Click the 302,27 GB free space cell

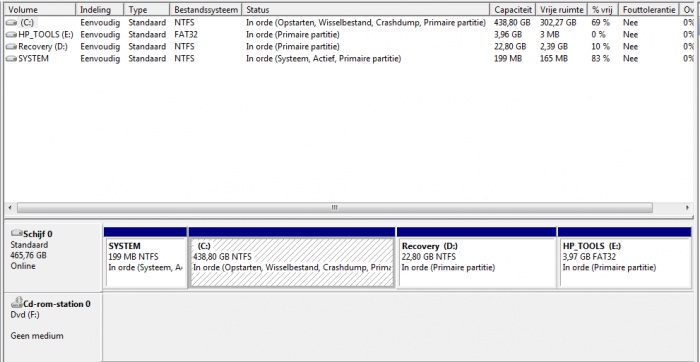point(558,22)
